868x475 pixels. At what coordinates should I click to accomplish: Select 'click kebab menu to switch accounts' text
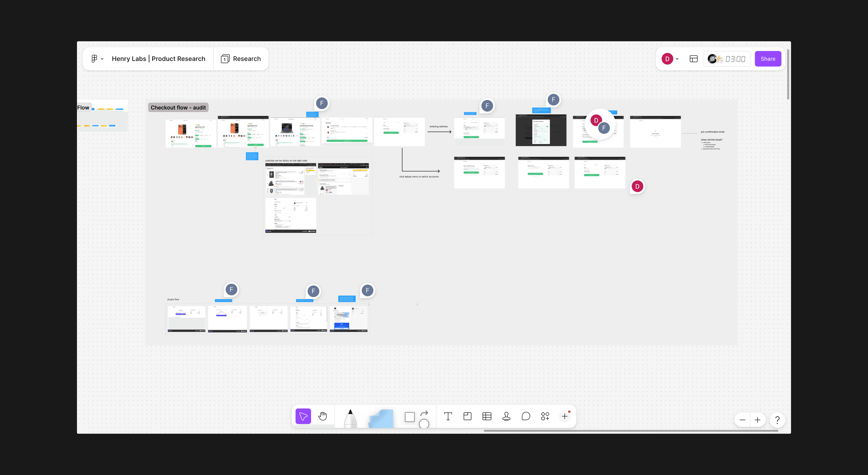point(419,176)
